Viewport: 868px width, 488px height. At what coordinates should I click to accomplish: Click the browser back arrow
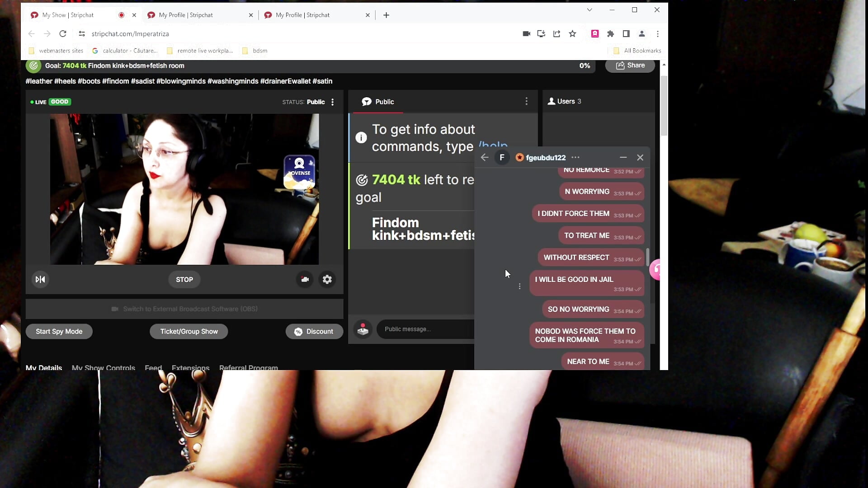point(31,34)
